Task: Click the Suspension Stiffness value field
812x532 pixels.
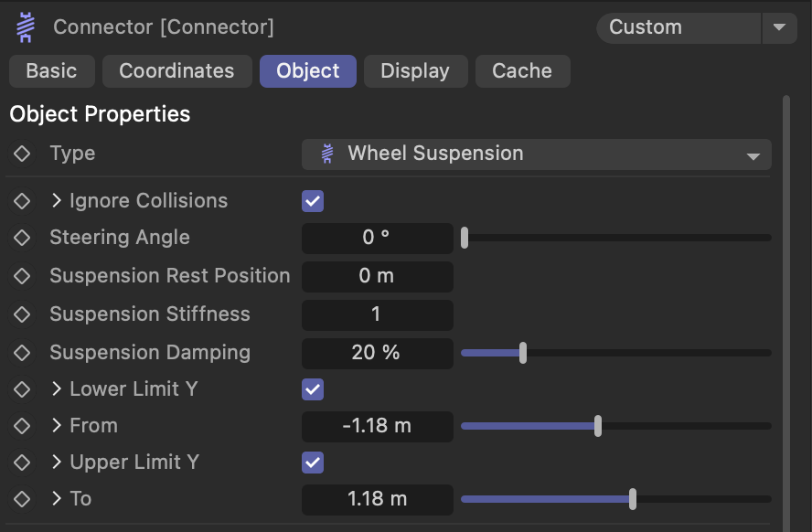Action: tap(378, 314)
